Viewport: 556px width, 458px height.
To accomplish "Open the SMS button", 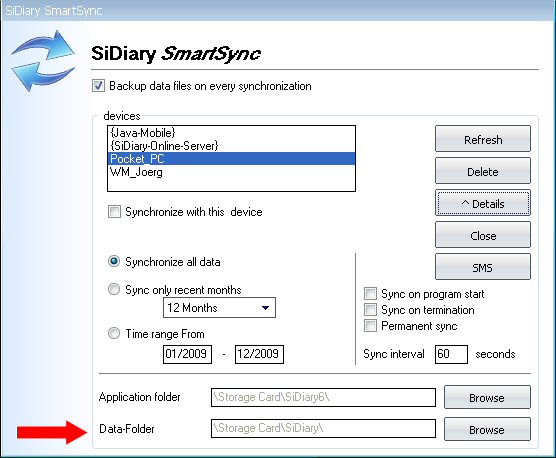I will pyautogui.click(x=483, y=267).
